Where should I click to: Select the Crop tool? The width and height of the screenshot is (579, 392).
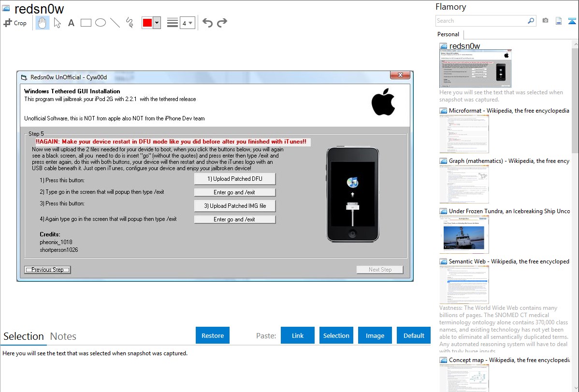(x=15, y=23)
